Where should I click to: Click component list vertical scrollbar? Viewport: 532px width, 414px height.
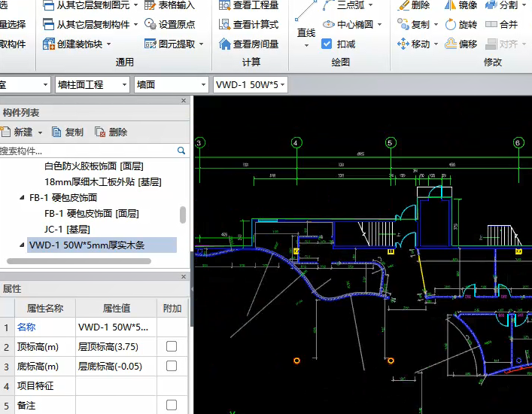tap(183, 215)
